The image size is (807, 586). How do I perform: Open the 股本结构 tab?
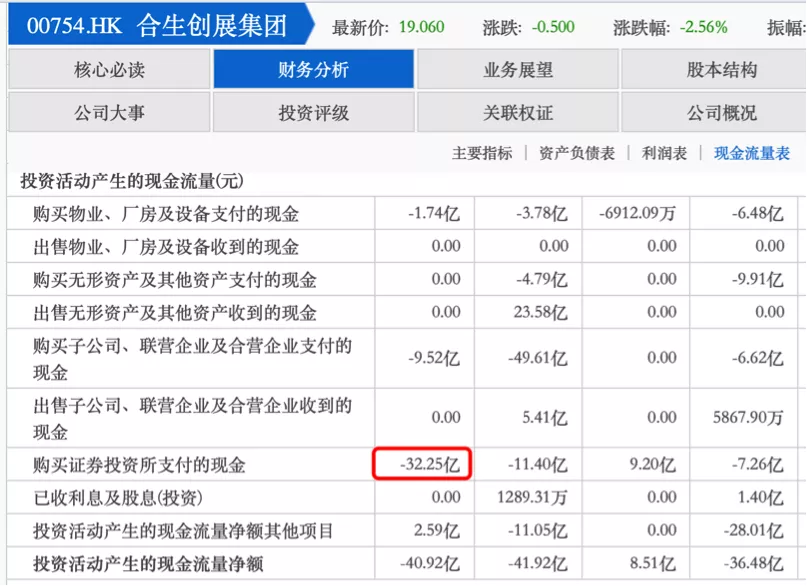pos(721,69)
